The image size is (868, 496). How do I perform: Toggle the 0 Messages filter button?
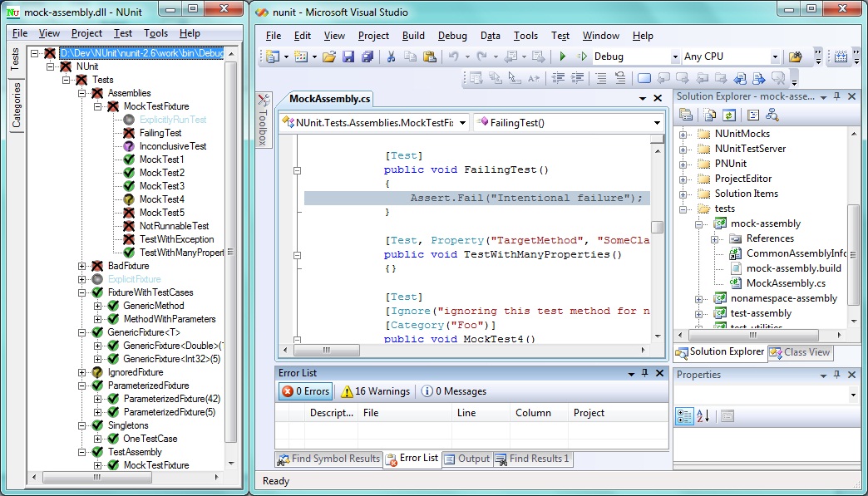click(x=453, y=391)
